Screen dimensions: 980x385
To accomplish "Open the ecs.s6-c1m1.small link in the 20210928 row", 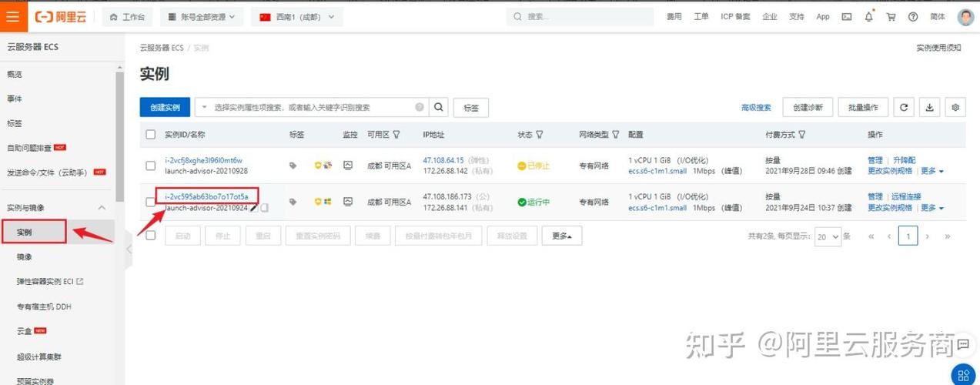I will 657,171.
